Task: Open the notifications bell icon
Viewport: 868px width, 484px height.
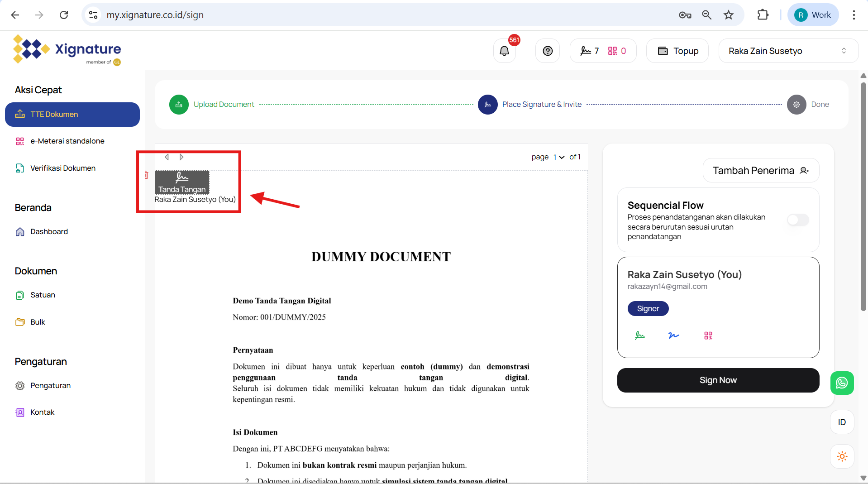Action: tap(504, 51)
